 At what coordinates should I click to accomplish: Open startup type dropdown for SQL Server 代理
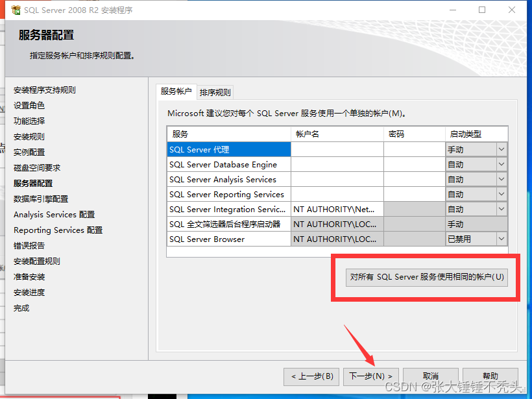pyautogui.click(x=501, y=149)
